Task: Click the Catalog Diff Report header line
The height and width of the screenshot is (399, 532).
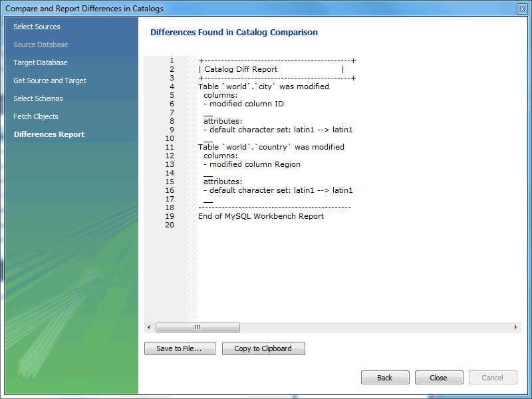Action: click(x=241, y=69)
